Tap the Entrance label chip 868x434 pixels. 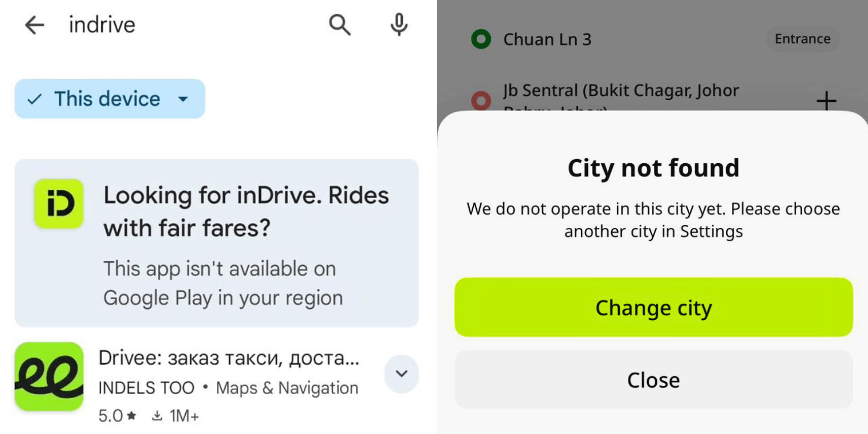coord(802,39)
